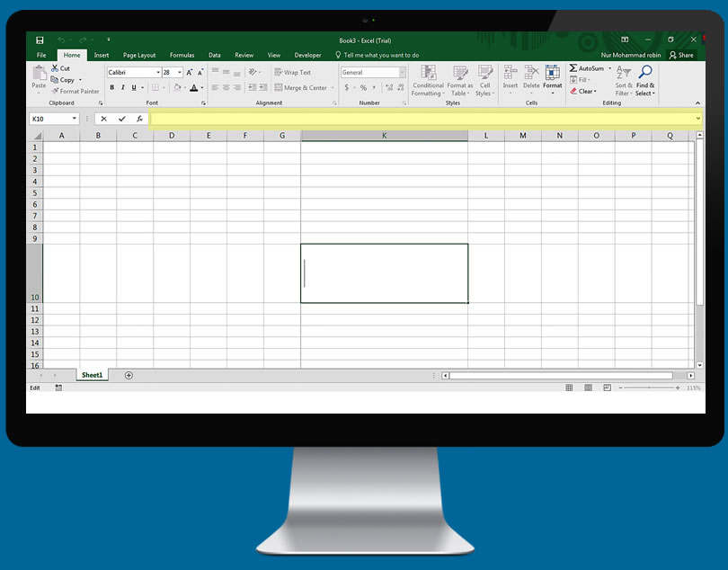
Task: Open the Formulas ribbon tab
Action: pos(182,55)
